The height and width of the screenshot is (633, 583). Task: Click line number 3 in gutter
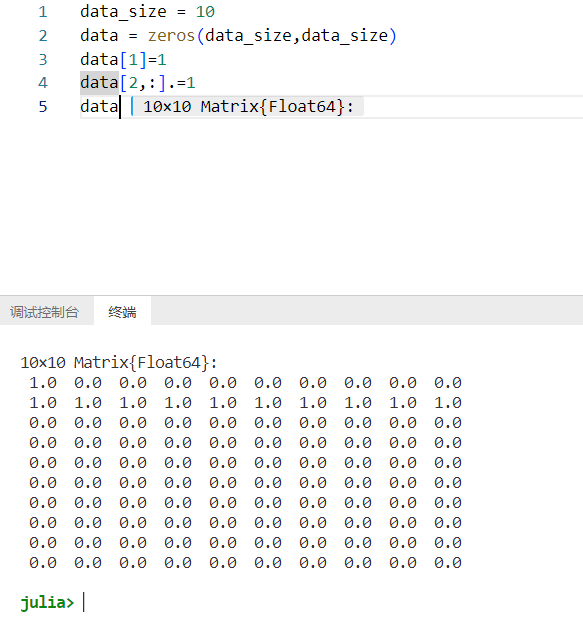(x=43, y=59)
